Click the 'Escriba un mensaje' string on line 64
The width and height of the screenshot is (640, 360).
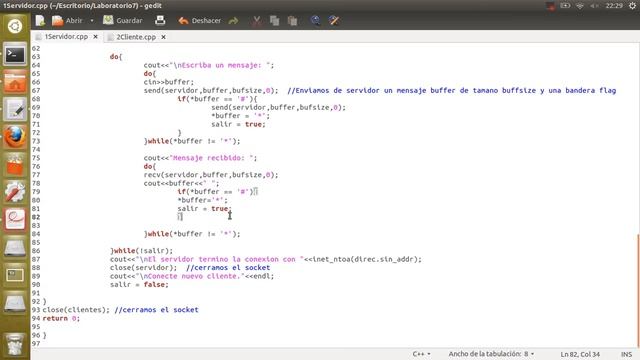pyautogui.click(x=221, y=65)
